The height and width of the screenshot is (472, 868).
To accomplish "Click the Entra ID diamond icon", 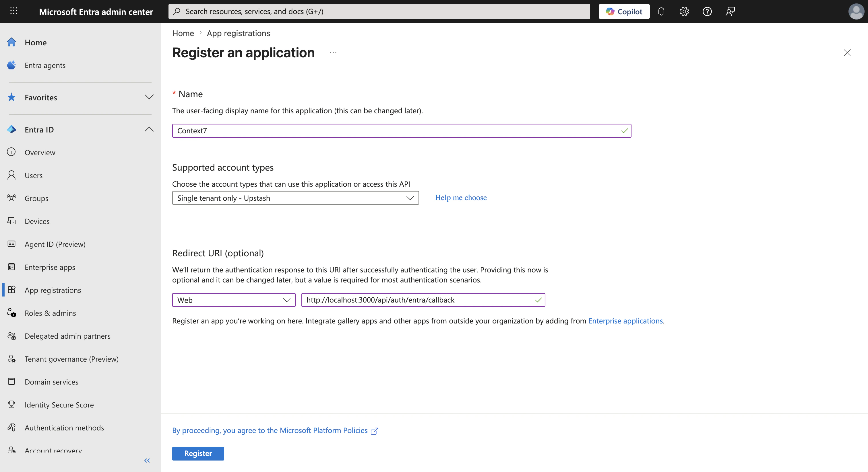I will [11, 129].
